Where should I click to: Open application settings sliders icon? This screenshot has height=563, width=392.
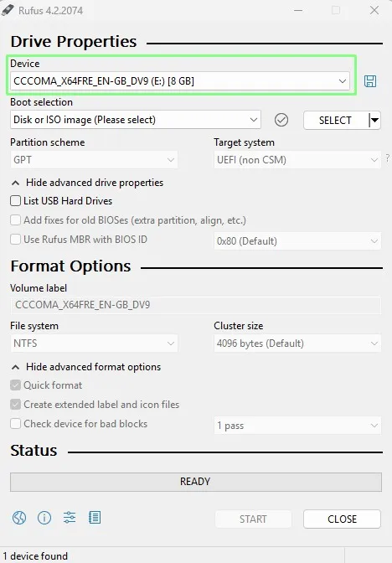pos(70,518)
